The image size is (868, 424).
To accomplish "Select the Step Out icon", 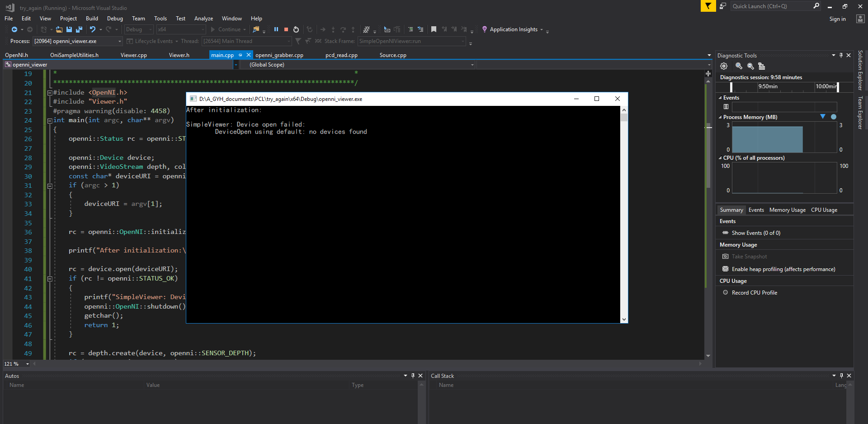I will pos(353,29).
